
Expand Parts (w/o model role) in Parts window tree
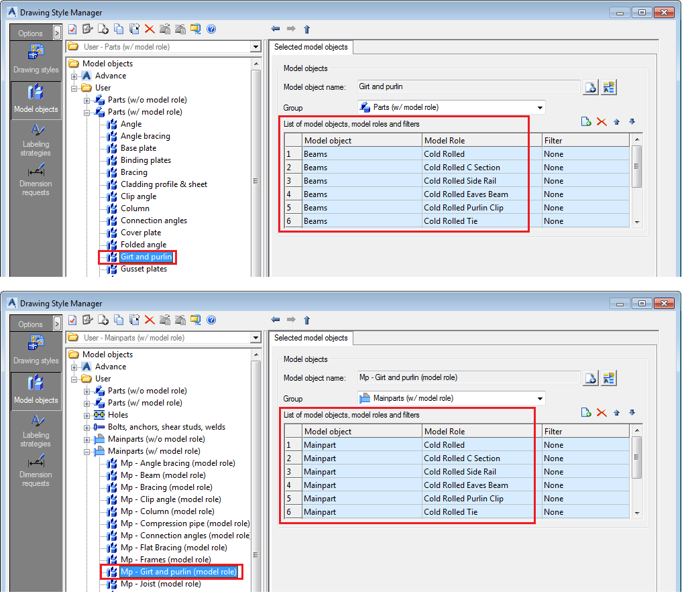pyautogui.click(x=87, y=101)
